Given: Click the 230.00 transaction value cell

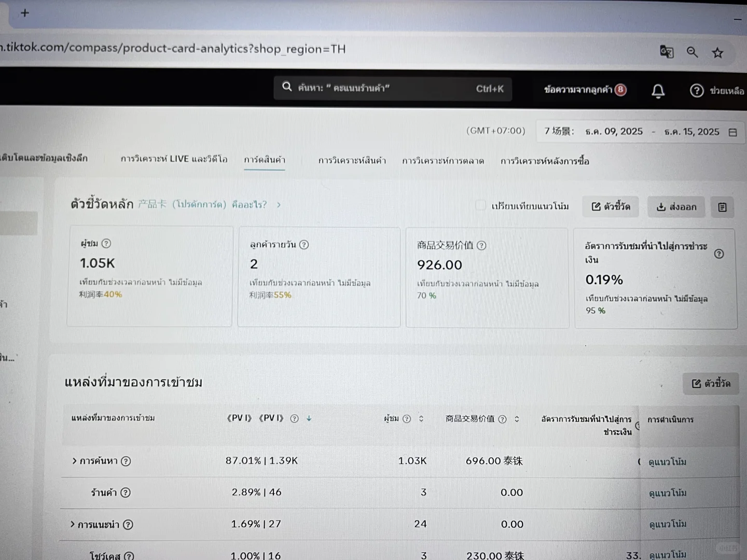Looking at the screenshot, I should (x=495, y=555).
